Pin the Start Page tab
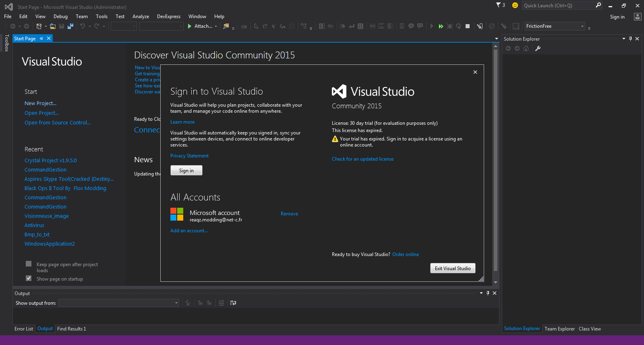This screenshot has width=644, height=345. [41, 38]
